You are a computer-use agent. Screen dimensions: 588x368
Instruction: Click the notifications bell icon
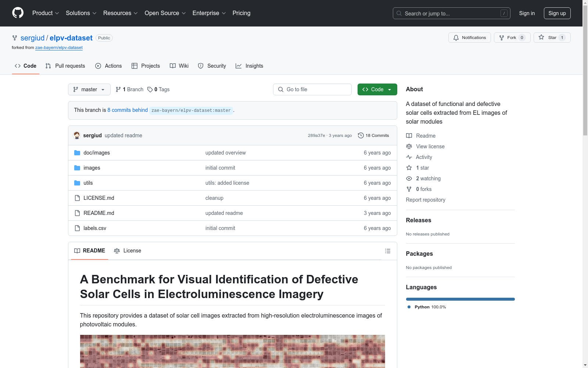[x=456, y=38]
